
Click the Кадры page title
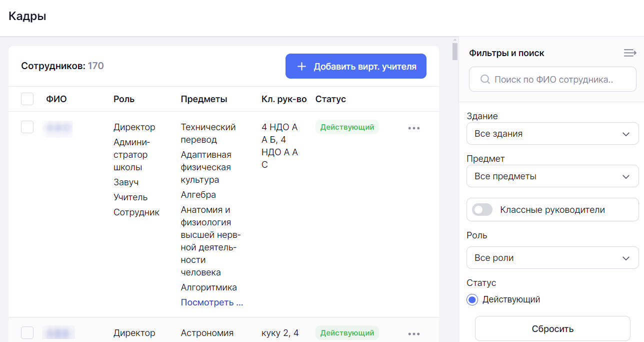point(27,17)
